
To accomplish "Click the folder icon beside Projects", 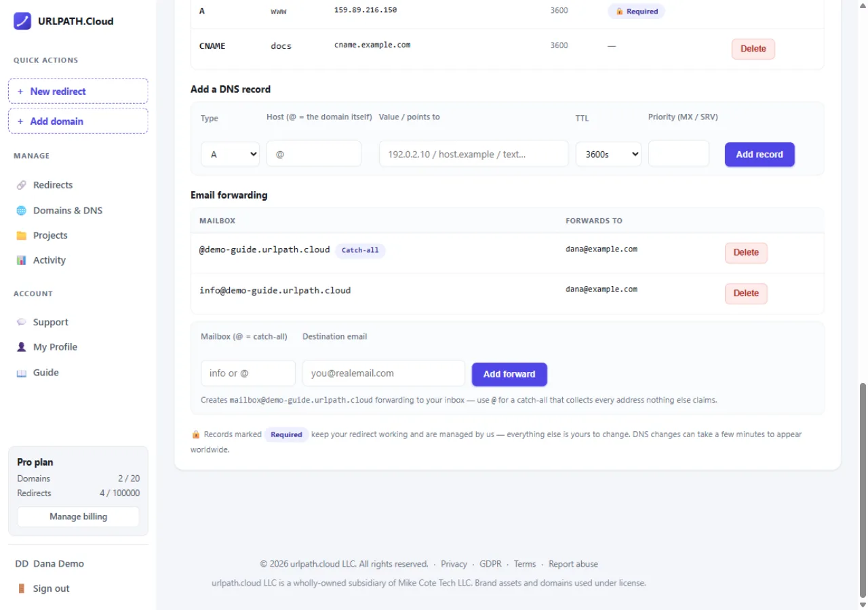I will tap(21, 236).
